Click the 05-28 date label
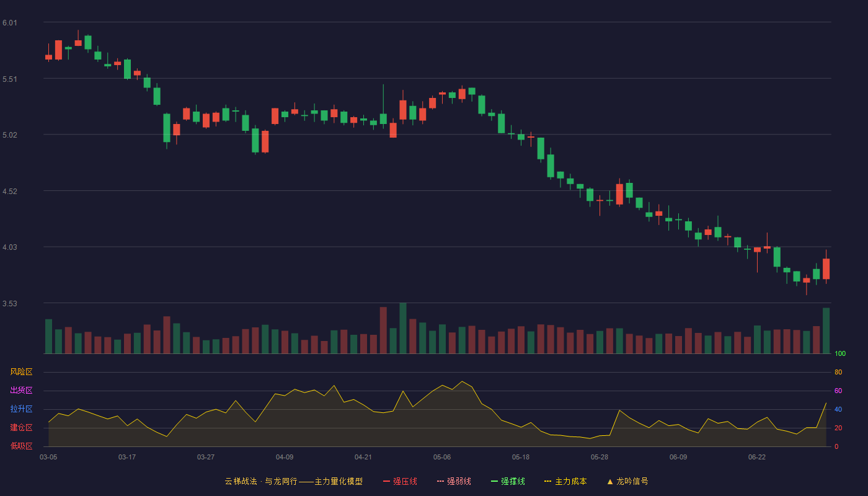 pyautogui.click(x=600, y=457)
